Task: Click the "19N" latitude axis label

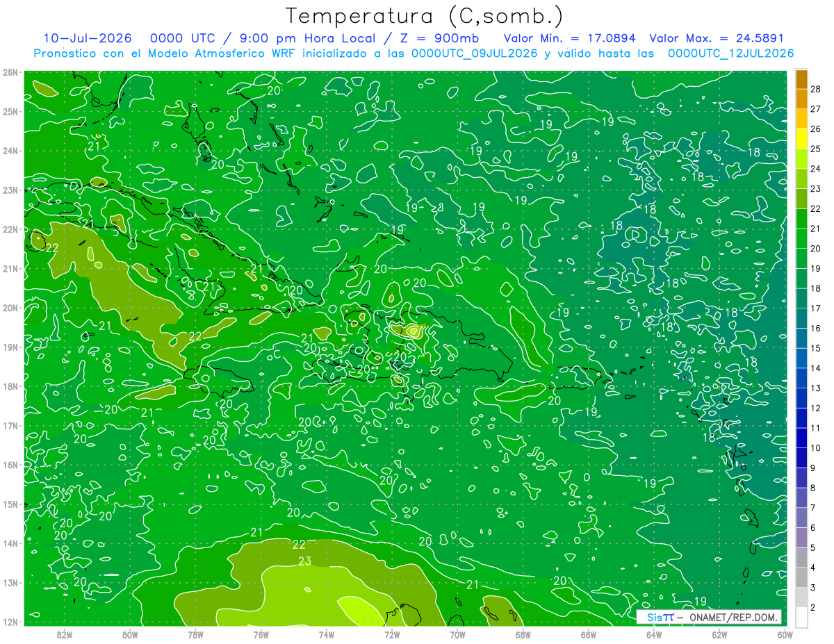Action: coord(10,347)
